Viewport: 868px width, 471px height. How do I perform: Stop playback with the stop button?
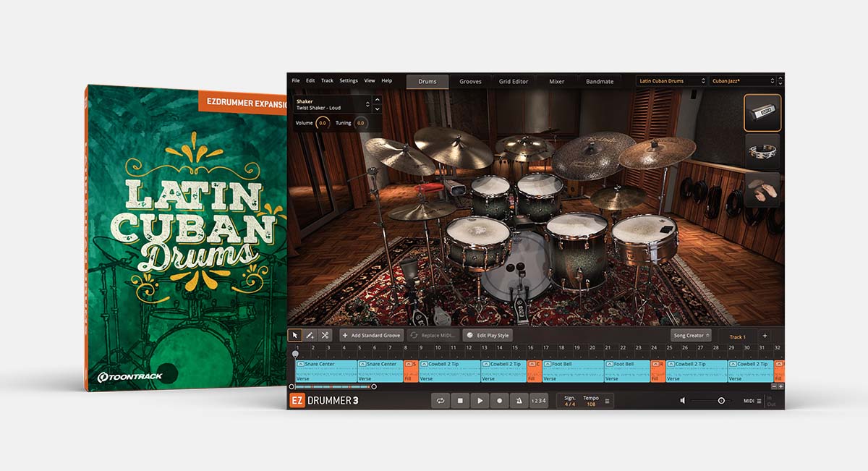460,400
